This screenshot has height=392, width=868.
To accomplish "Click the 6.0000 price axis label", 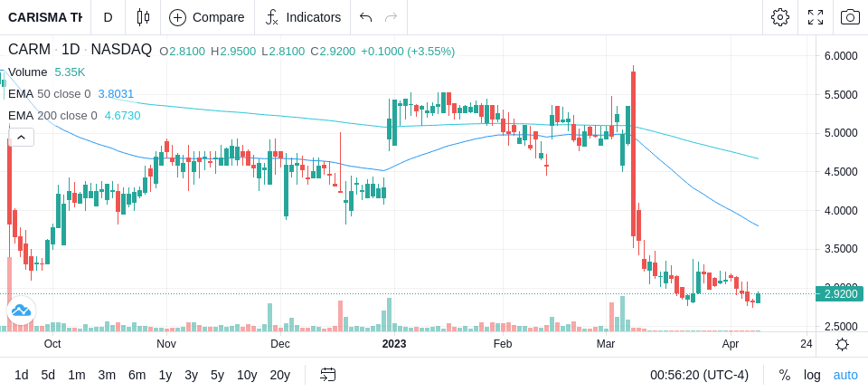I will tap(841, 56).
